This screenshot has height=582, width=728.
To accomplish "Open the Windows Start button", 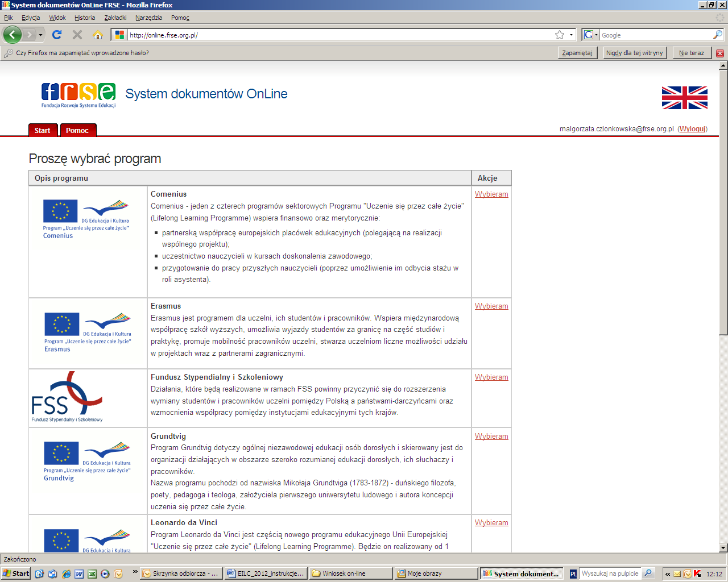I will click(16, 573).
